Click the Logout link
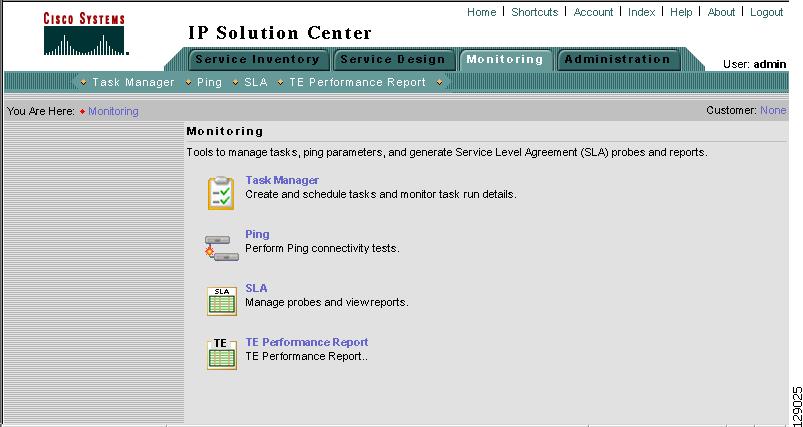Image resolution: width=803 pixels, height=427 pixels. [x=767, y=12]
